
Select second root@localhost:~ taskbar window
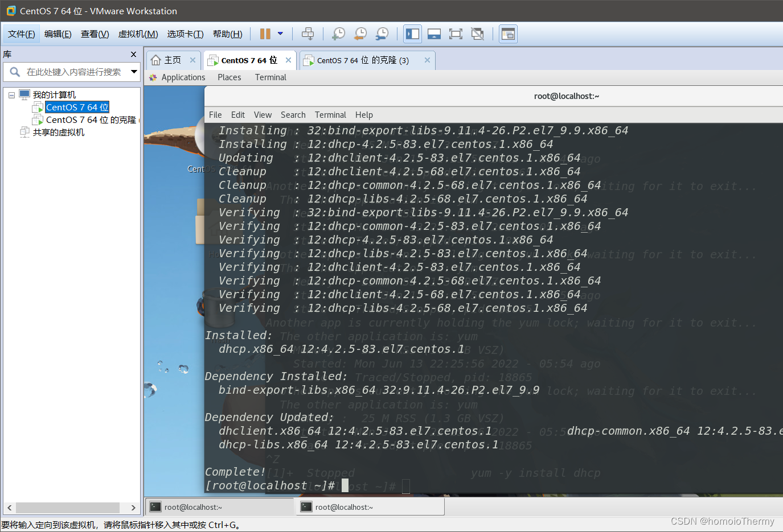click(x=370, y=507)
